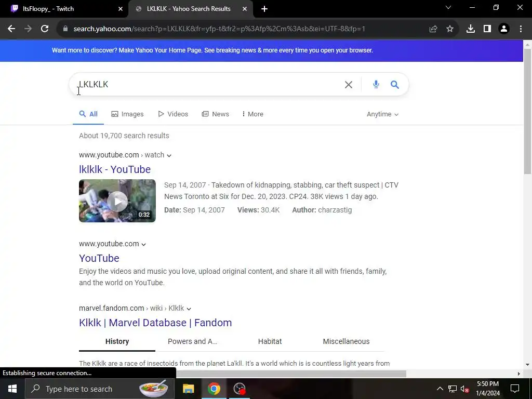Viewport: 532px width, 399px height.
Task: Open Chrome from the taskbar
Action: coord(214,389)
